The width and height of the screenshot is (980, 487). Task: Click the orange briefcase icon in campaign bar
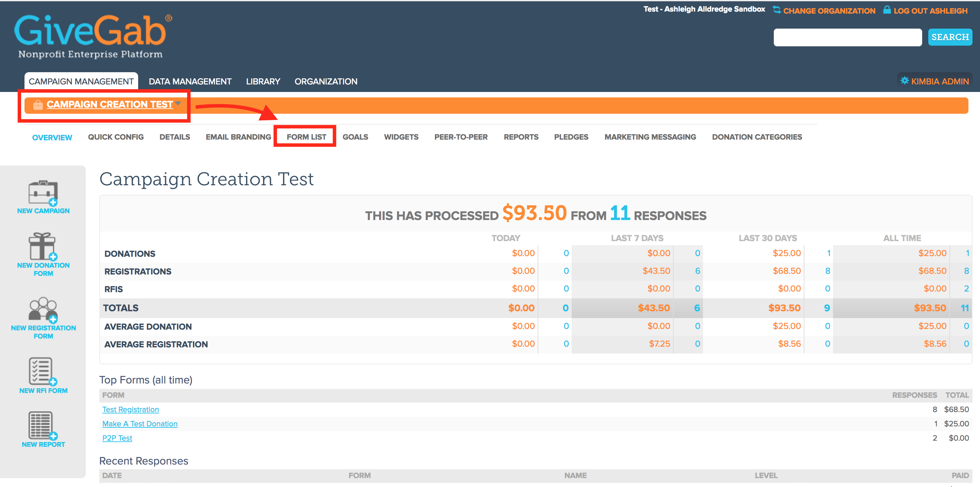[38, 105]
